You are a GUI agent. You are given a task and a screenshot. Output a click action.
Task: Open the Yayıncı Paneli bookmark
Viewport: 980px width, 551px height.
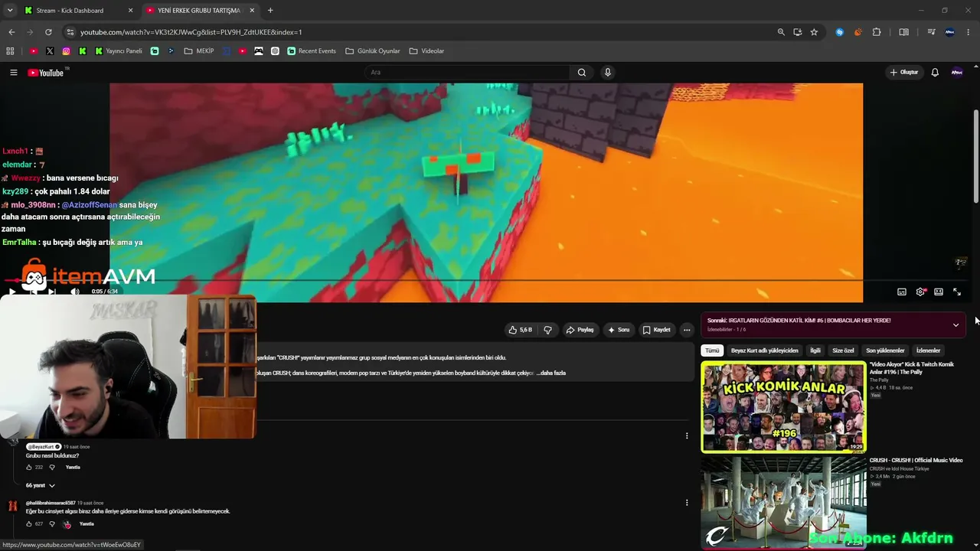[x=119, y=51]
